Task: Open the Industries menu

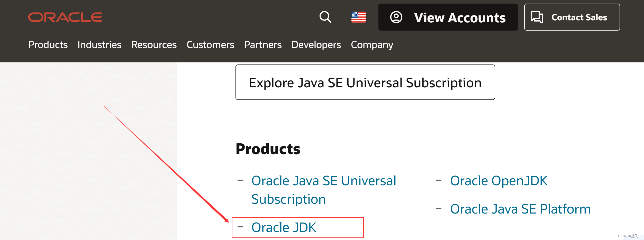Action: (99, 45)
